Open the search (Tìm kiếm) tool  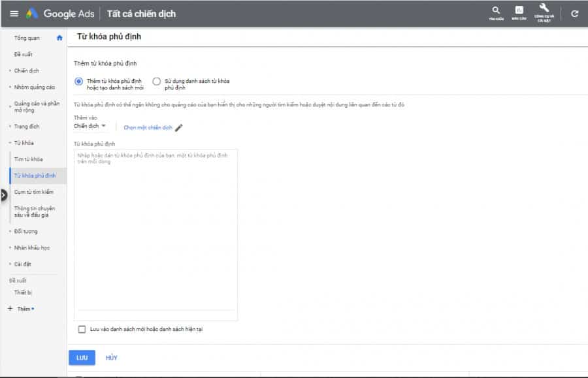tap(497, 12)
